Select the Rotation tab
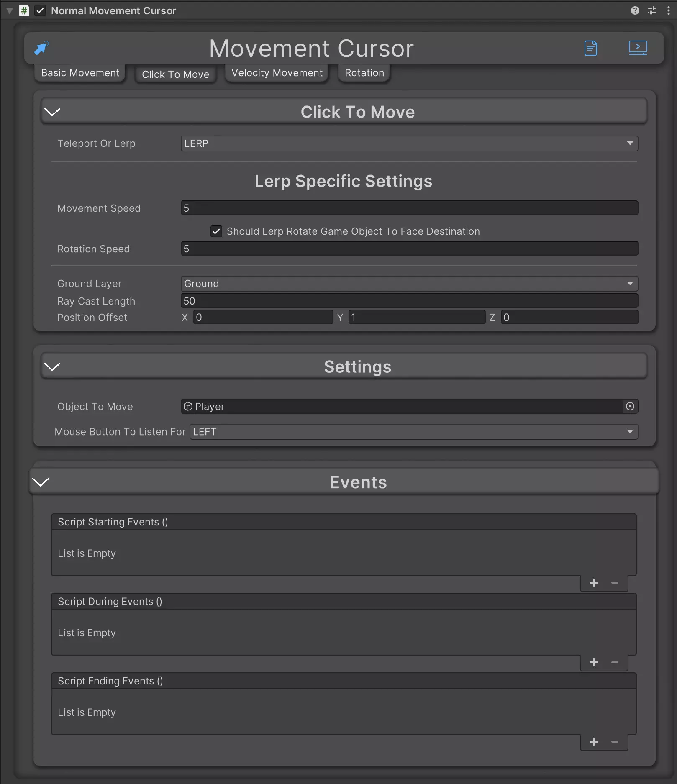The height and width of the screenshot is (784, 677). [x=364, y=73]
